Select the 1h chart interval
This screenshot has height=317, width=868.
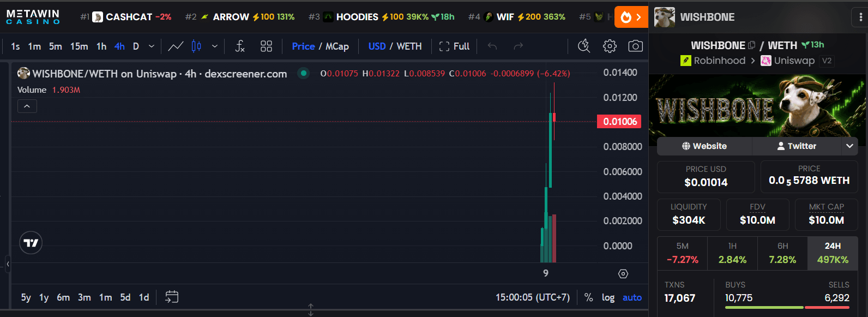pos(101,46)
